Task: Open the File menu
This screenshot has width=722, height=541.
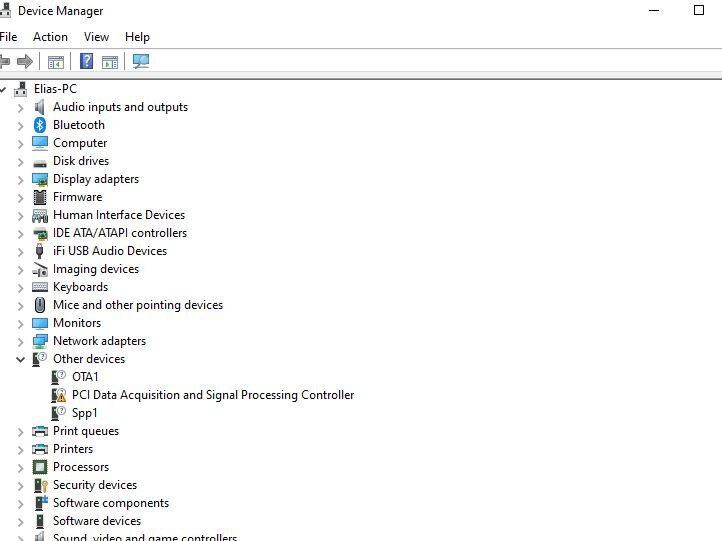Action: [8, 37]
